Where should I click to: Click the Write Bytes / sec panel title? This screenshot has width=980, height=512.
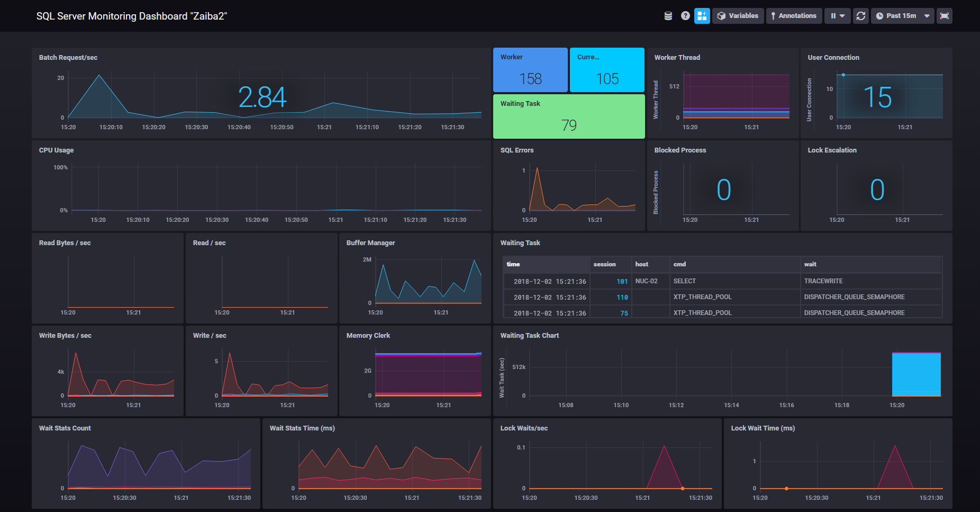coord(65,336)
